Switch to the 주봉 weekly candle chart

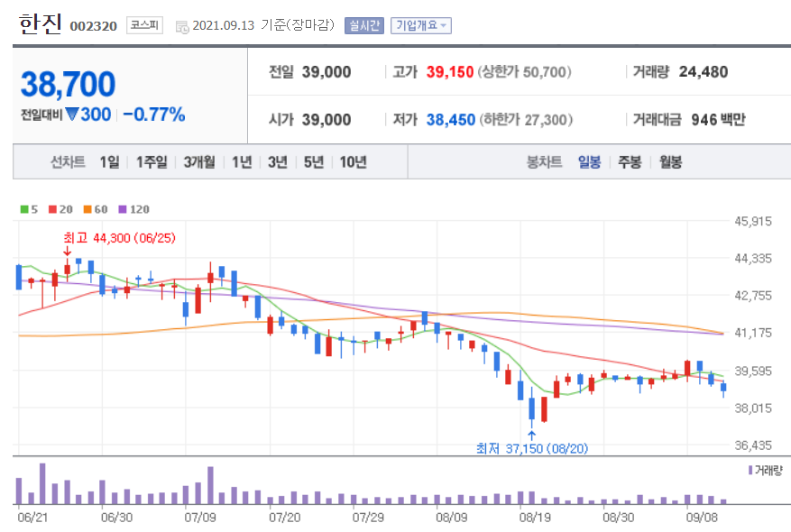point(630,162)
